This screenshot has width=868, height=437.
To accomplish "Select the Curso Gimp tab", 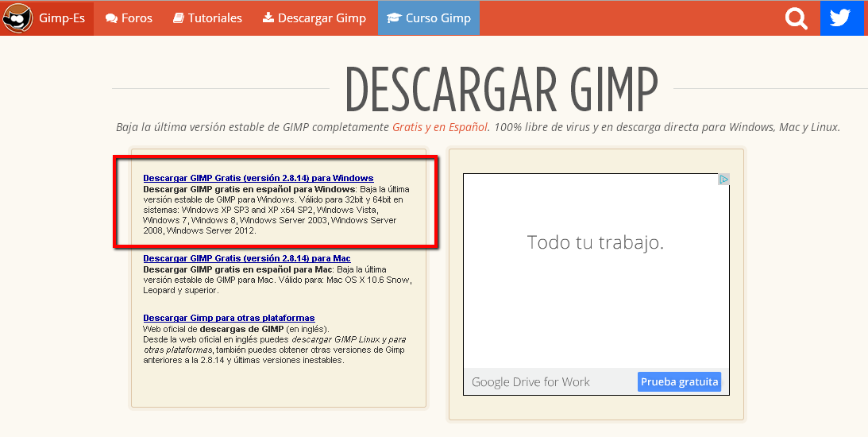I will pyautogui.click(x=429, y=18).
